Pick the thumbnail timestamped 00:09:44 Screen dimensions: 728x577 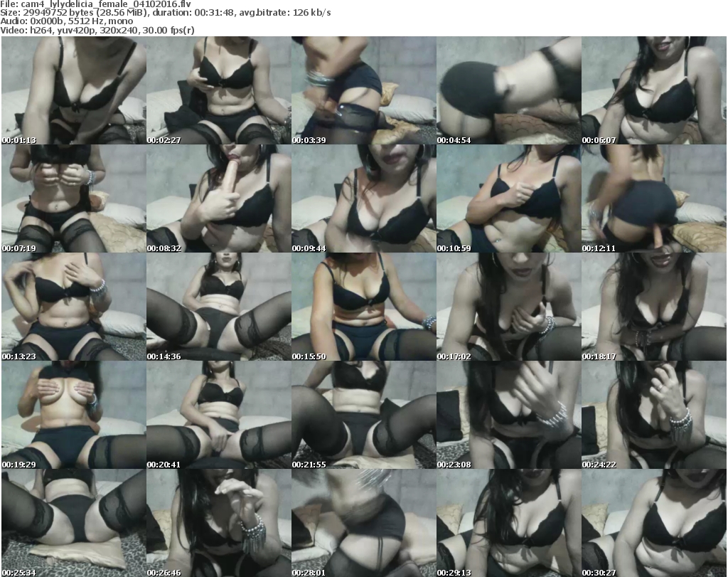364,198
